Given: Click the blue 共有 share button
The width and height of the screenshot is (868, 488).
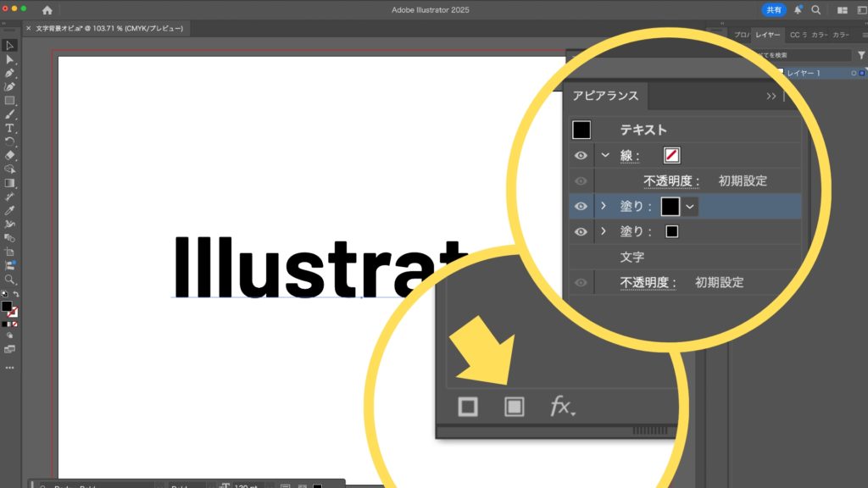Looking at the screenshot, I should (774, 10).
